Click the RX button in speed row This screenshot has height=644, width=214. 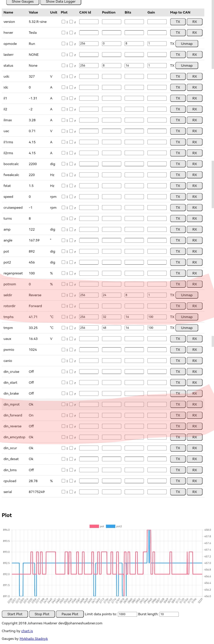(194, 197)
